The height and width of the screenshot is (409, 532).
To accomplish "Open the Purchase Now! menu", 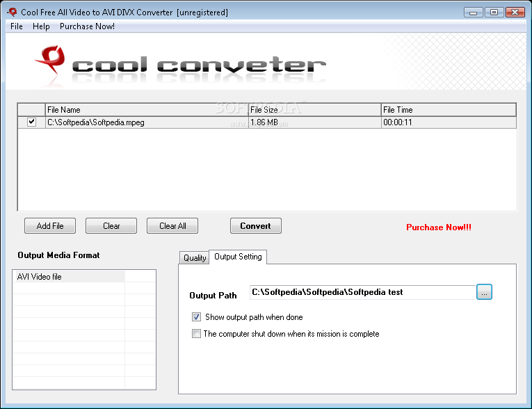I will [87, 26].
